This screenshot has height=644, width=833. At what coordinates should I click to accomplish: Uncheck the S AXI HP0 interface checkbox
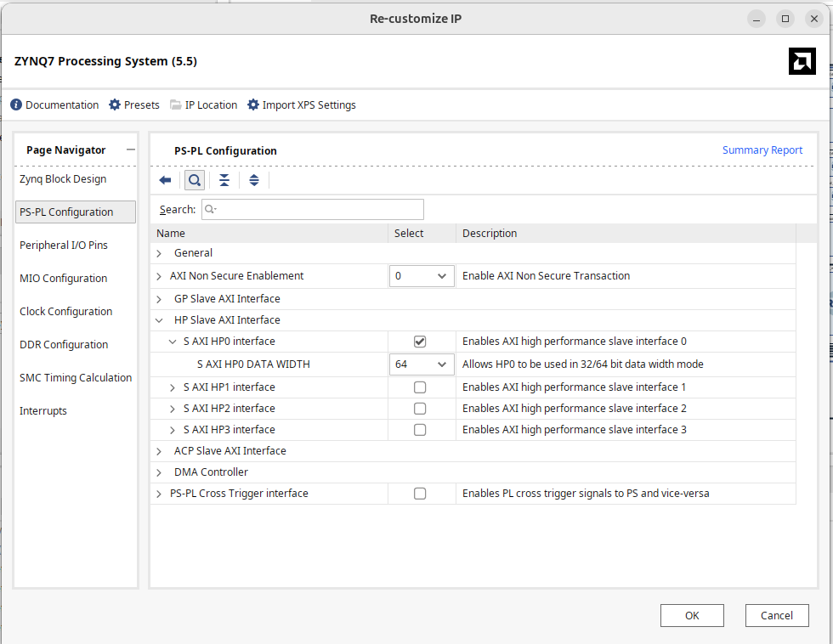point(420,342)
